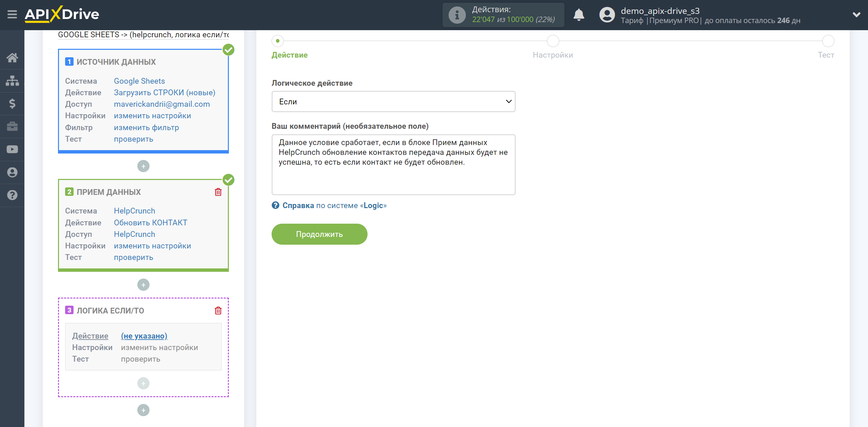The image size is (868, 427).
Task: Open Логическое действие dropdown
Action: [393, 102]
